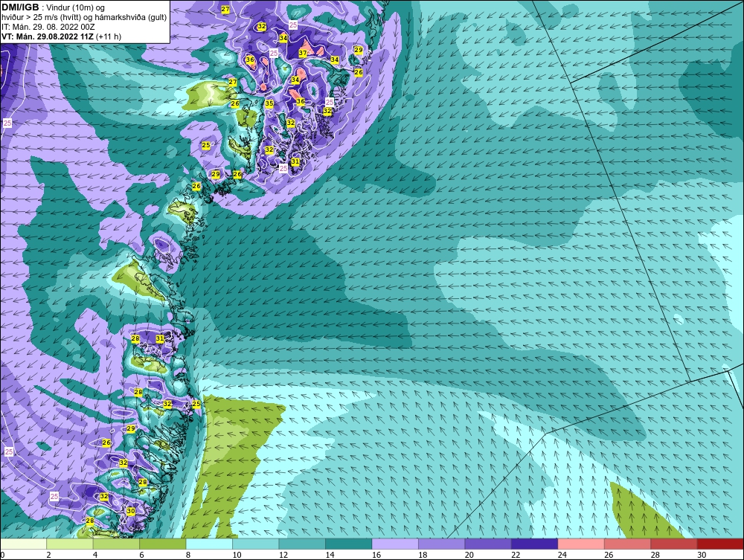Viewport: 744px width, 560px height.
Task: Click the DMI/IGB title text
Action: tap(20, 7)
